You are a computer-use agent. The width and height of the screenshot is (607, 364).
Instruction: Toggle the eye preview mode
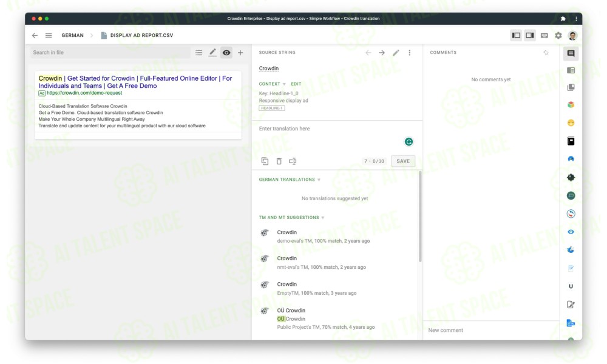(226, 53)
